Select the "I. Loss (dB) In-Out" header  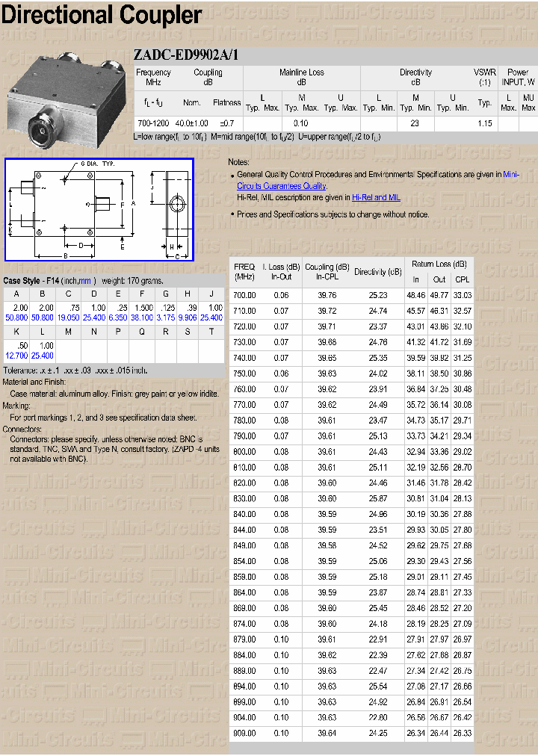point(281,271)
